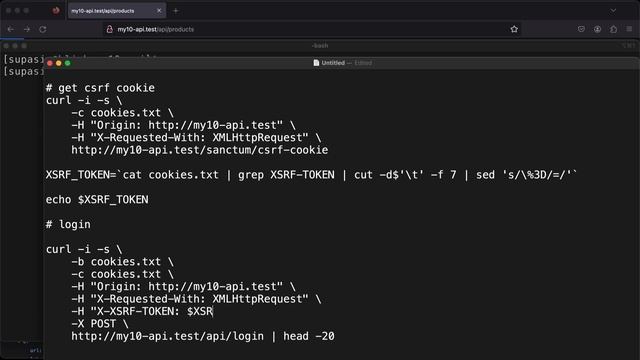This screenshot has width=640, height=360.
Task: Open the browser account profile icon
Action: tap(597, 29)
